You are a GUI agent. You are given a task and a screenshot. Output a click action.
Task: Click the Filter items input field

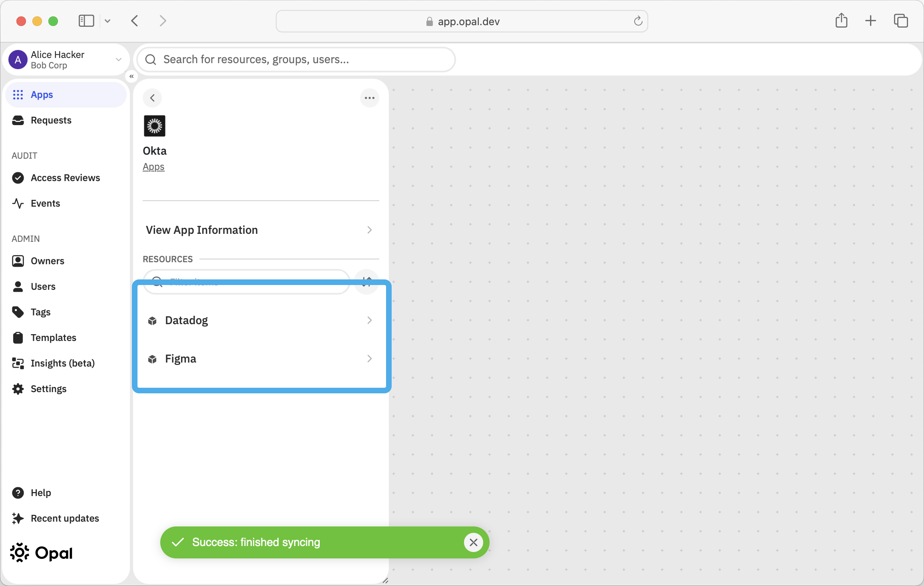tap(247, 282)
